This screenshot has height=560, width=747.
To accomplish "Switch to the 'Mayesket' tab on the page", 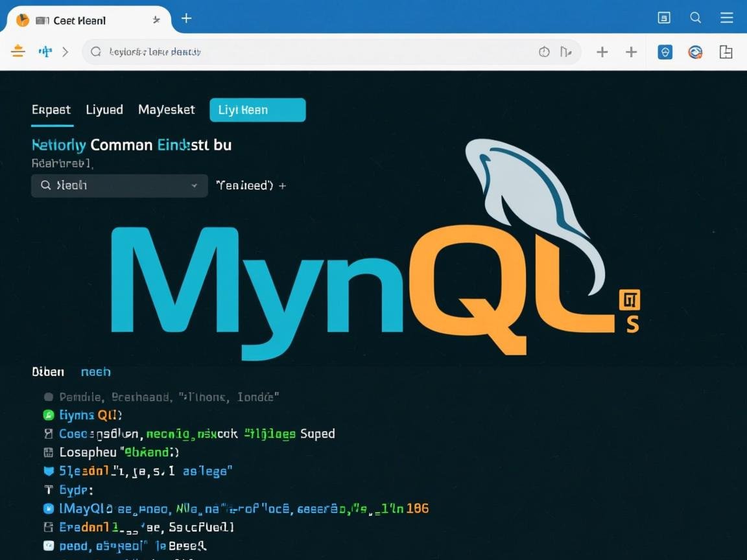I will pos(166,110).
